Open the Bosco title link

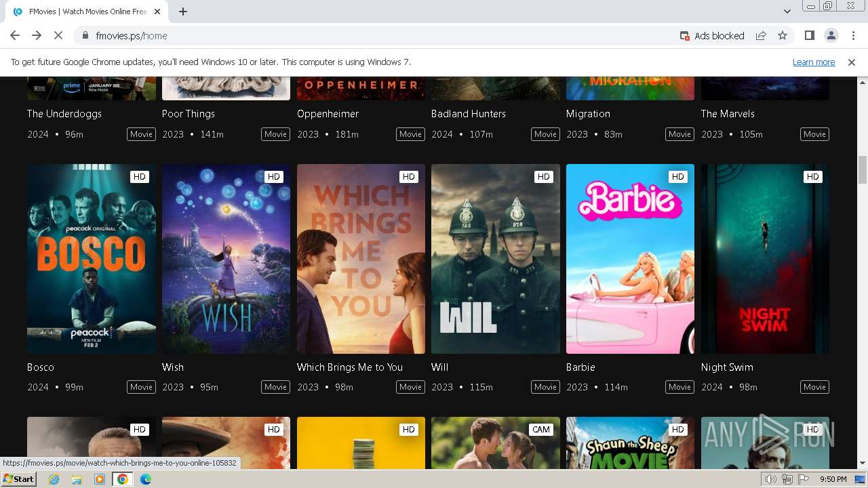pyautogui.click(x=41, y=367)
